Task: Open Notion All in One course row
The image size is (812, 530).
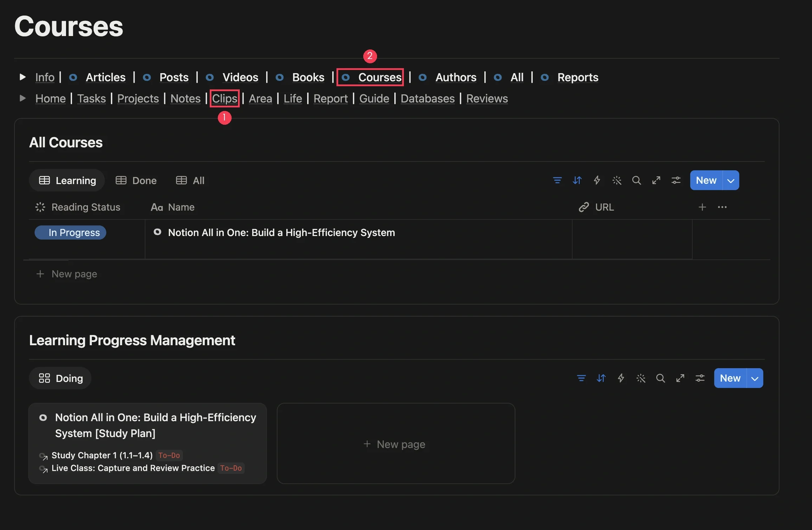Action: (281, 232)
